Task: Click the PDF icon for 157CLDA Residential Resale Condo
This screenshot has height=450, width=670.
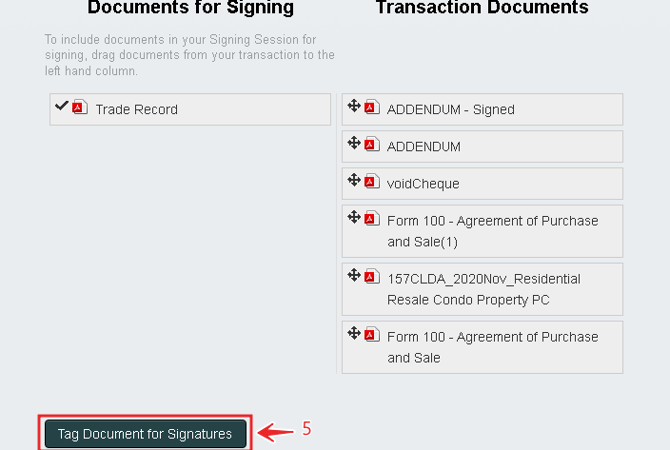Action: tap(372, 277)
